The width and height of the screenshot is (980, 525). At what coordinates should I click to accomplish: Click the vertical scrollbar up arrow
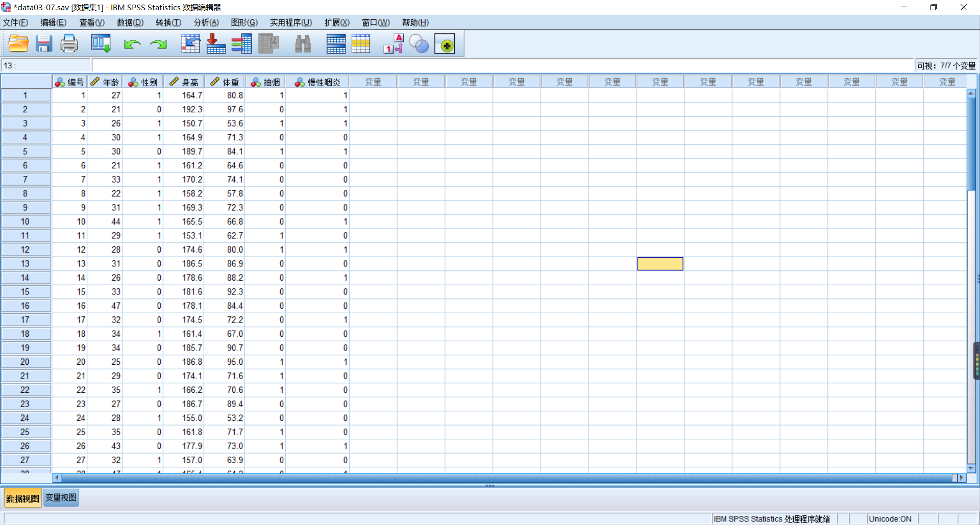(971, 93)
